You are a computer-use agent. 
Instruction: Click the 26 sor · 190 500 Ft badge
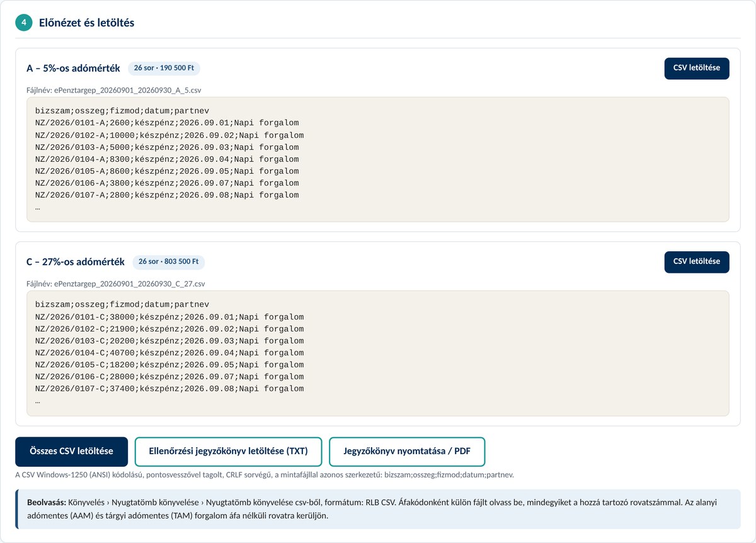click(x=164, y=68)
